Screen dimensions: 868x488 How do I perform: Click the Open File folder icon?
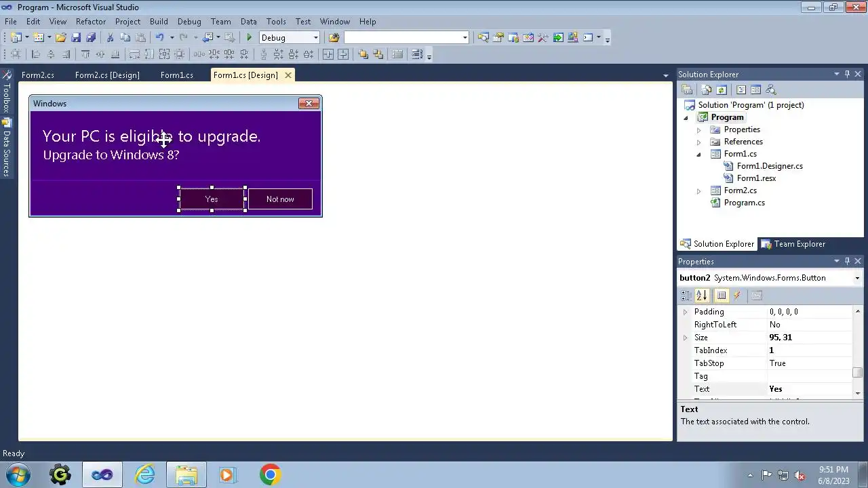[x=61, y=38]
